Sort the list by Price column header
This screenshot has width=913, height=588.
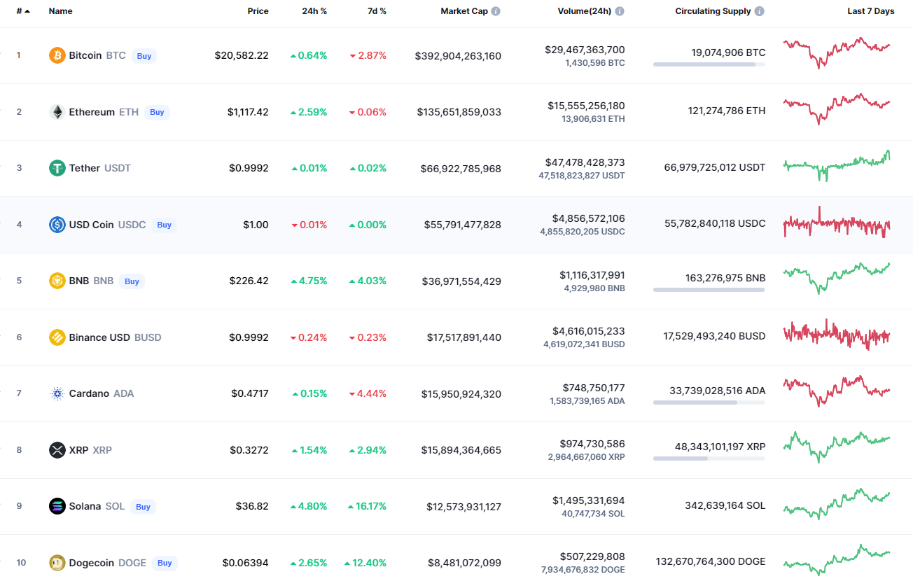tap(258, 11)
